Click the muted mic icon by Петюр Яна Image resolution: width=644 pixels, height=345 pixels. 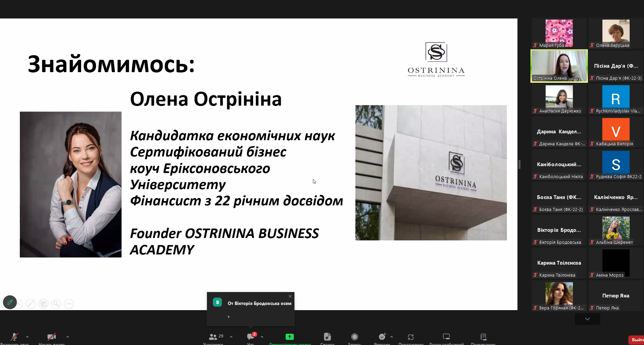pyautogui.click(x=592, y=308)
